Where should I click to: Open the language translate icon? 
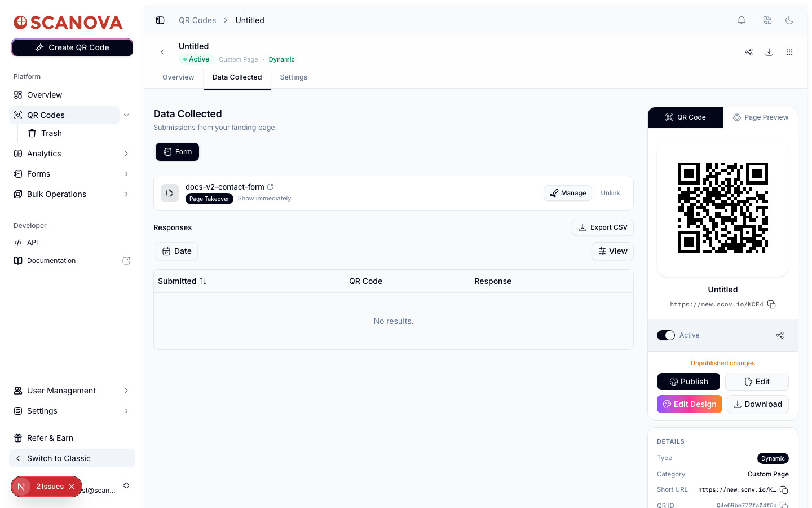click(767, 20)
